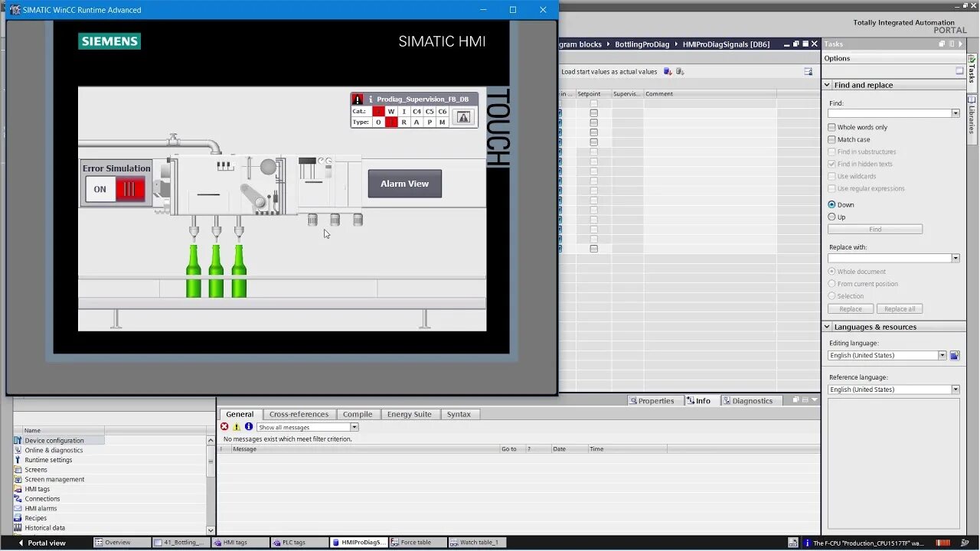Open the Replace with dropdown arrow
This screenshot has width=980, height=551.
[x=955, y=258]
